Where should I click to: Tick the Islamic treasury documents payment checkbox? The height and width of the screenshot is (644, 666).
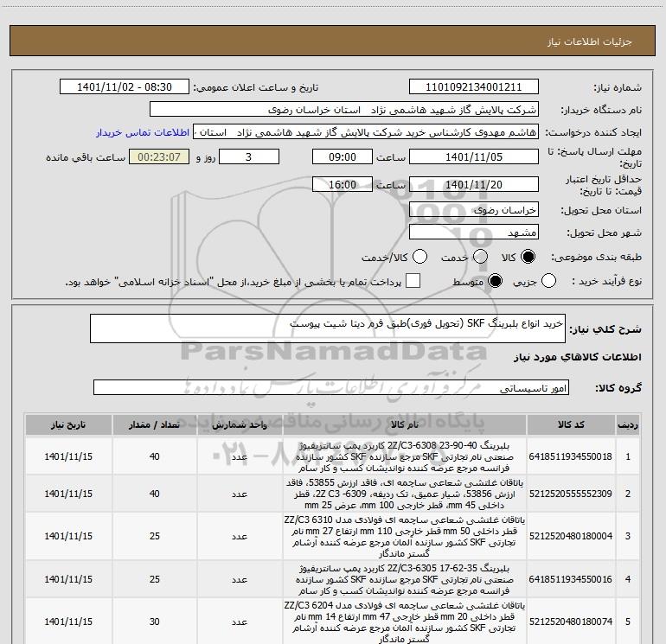click(413, 282)
